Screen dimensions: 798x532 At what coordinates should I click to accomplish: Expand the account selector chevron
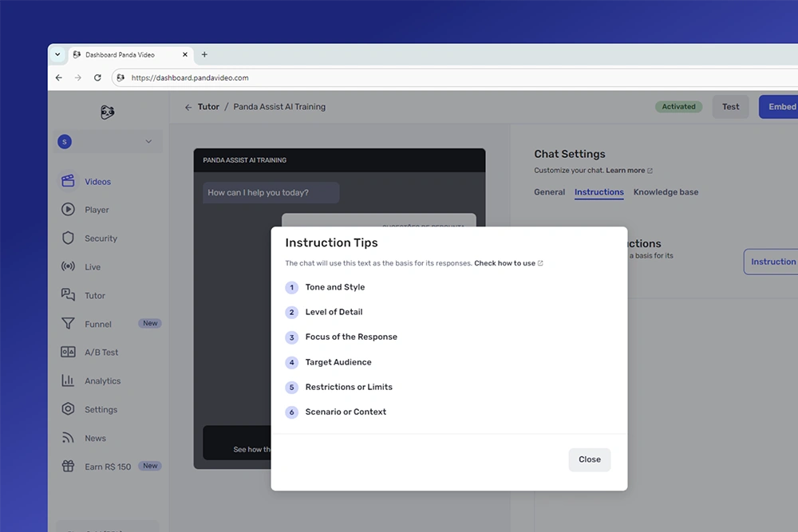tap(148, 142)
